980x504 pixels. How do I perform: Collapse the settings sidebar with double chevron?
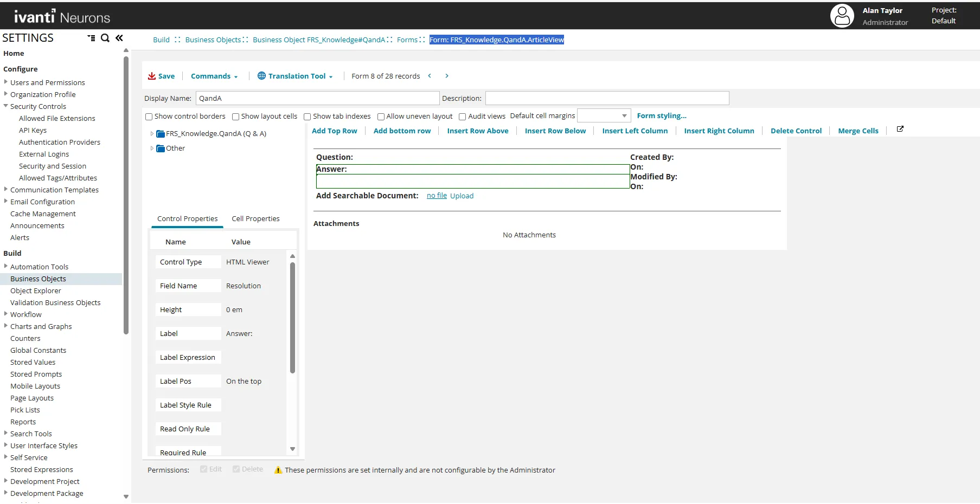tap(119, 38)
